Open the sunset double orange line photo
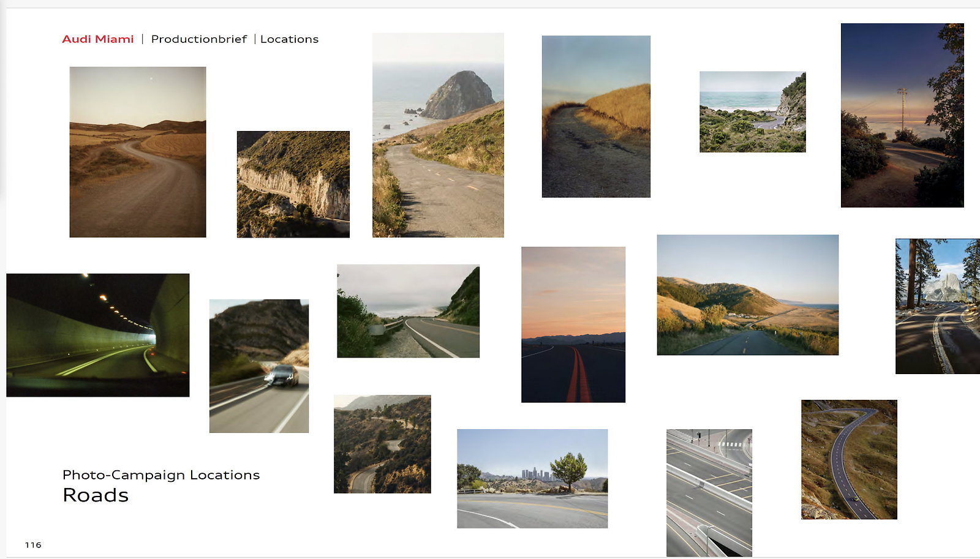Viewport: 980px width, 559px height. [x=573, y=325]
